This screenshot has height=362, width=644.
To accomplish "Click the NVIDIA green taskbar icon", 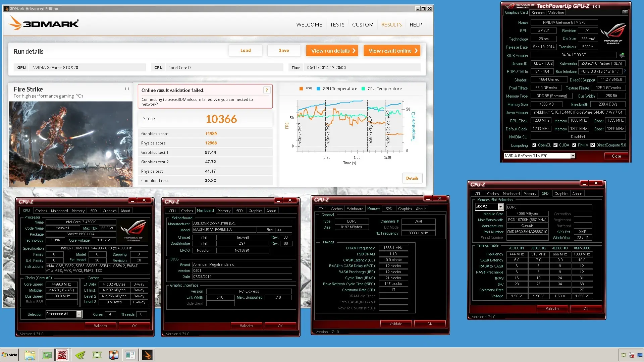I will point(80,355).
